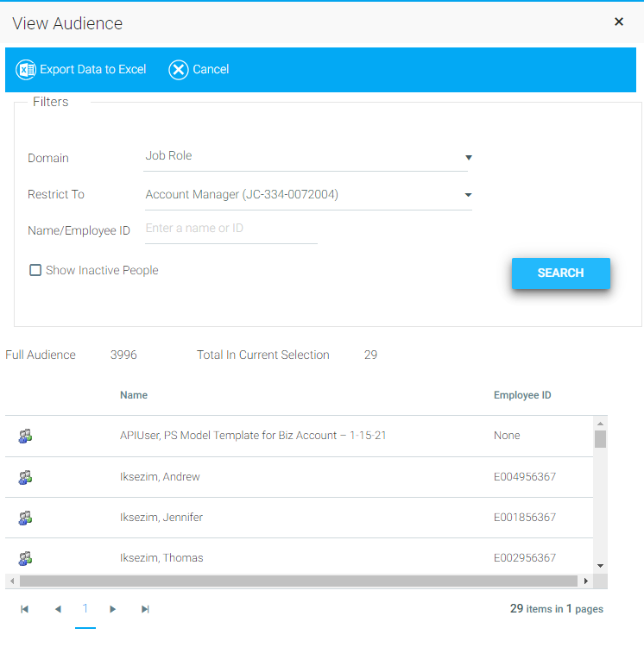Click the Cancel circle-X icon
The image size is (644, 666).
(x=178, y=70)
